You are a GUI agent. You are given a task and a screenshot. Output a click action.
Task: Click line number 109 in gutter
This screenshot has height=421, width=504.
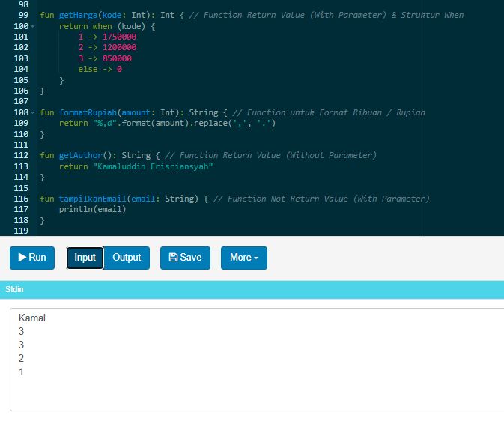pos(21,123)
